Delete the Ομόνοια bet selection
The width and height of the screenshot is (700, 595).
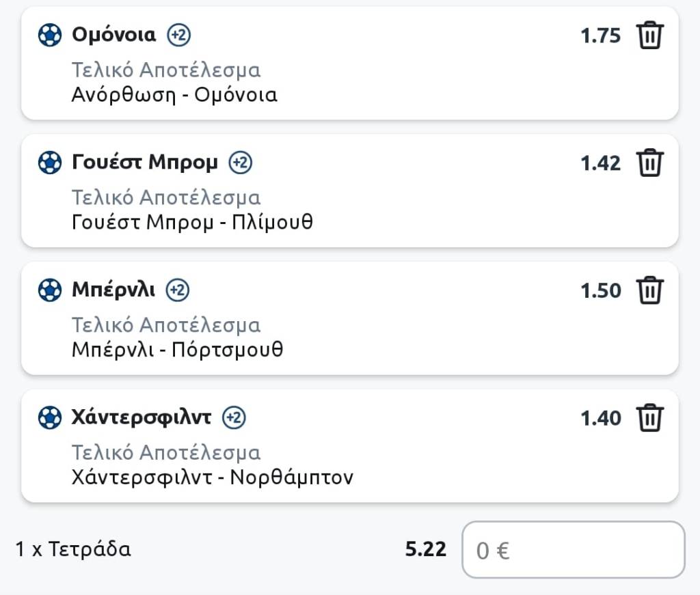pos(649,36)
